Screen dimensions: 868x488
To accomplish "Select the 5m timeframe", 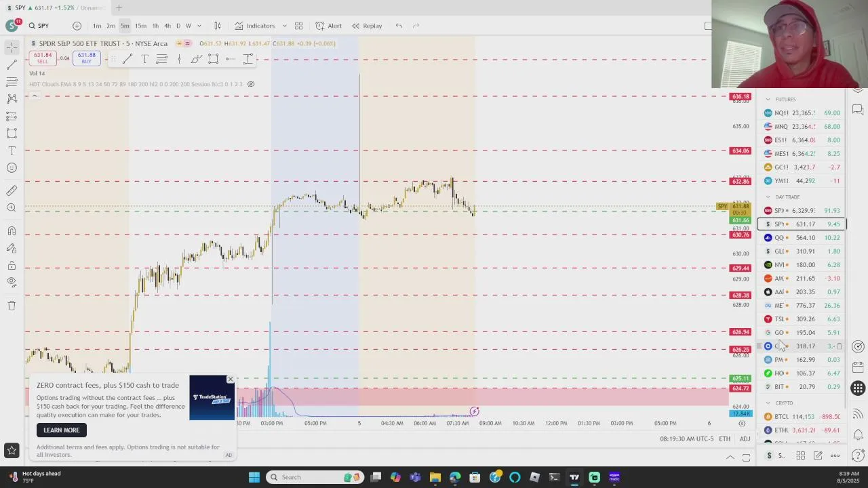I will coord(125,26).
